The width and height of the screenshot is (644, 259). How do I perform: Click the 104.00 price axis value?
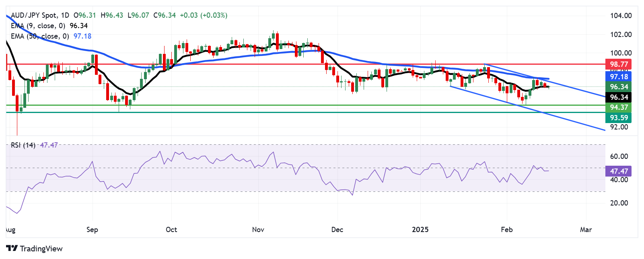point(621,16)
